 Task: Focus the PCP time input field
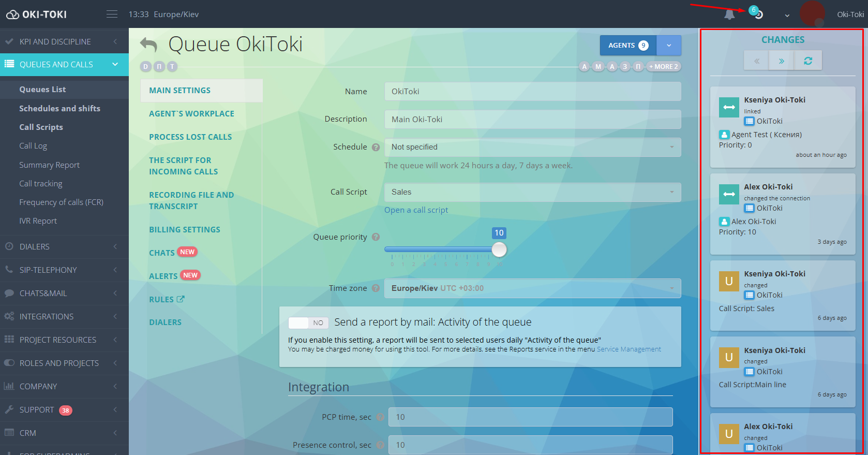(530, 417)
